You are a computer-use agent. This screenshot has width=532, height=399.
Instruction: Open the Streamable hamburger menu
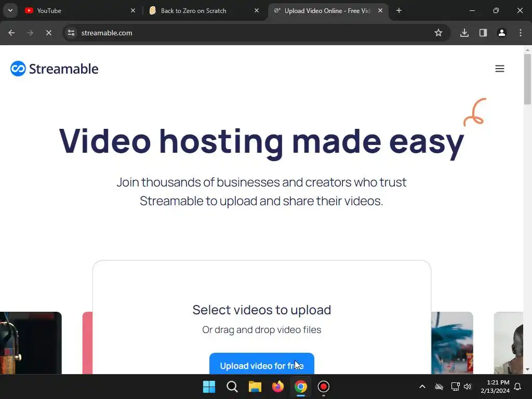click(499, 69)
